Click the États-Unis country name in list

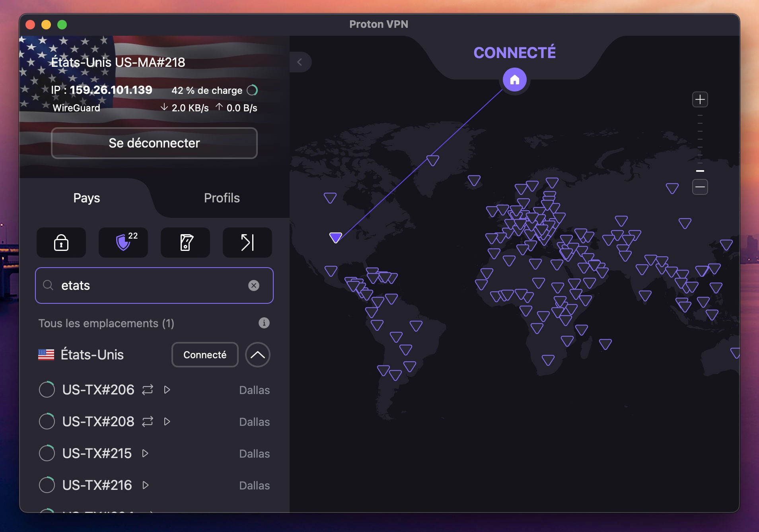pos(92,355)
